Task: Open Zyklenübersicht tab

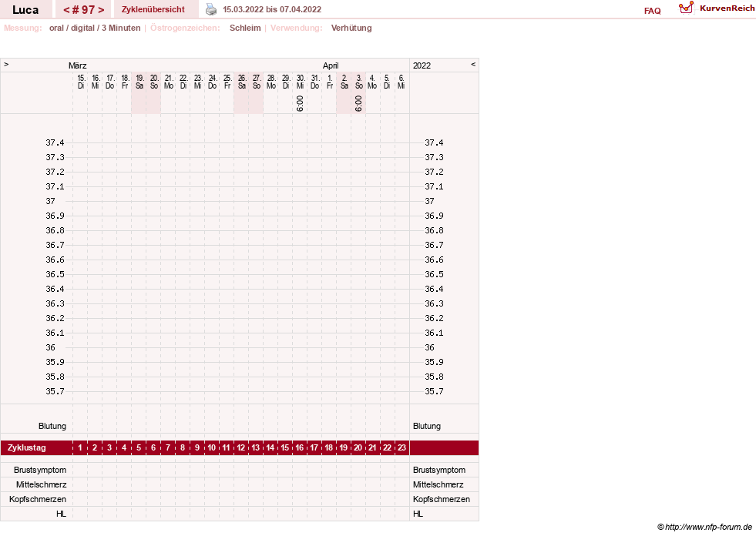Action: pyautogui.click(x=153, y=9)
